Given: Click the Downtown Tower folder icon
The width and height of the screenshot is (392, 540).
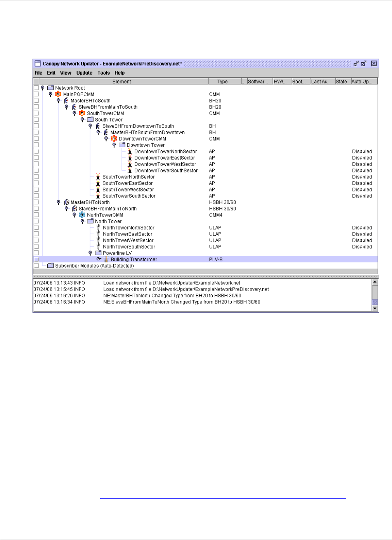Looking at the screenshot, I should [122, 145].
